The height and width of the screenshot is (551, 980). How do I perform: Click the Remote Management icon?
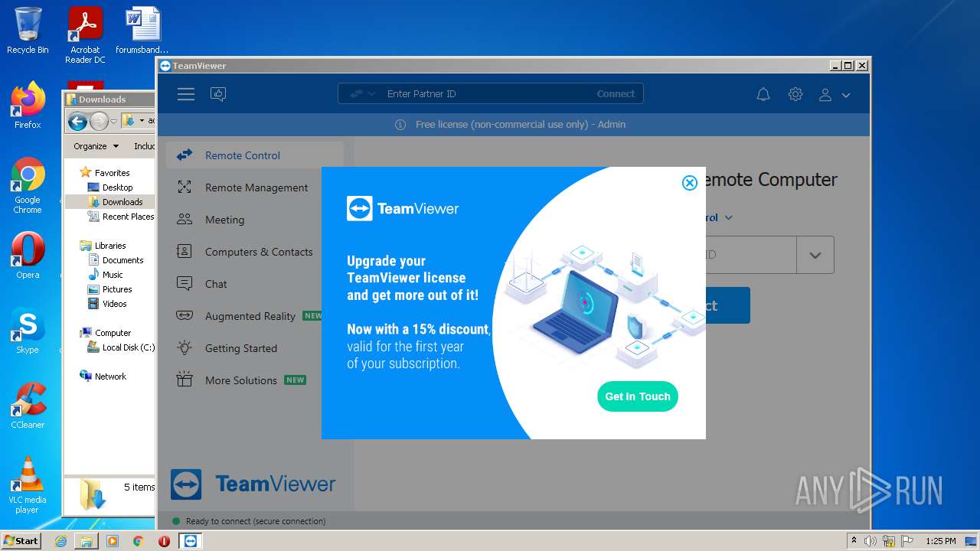[x=185, y=187]
